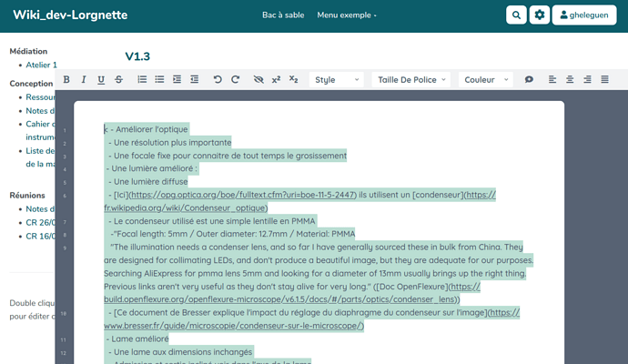Increase the indent level

(x=177, y=80)
